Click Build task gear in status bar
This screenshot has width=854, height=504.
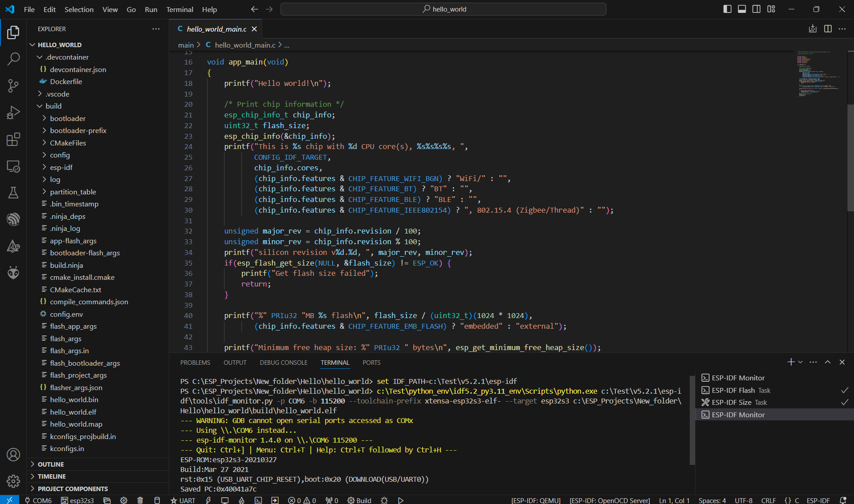tap(359, 500)
